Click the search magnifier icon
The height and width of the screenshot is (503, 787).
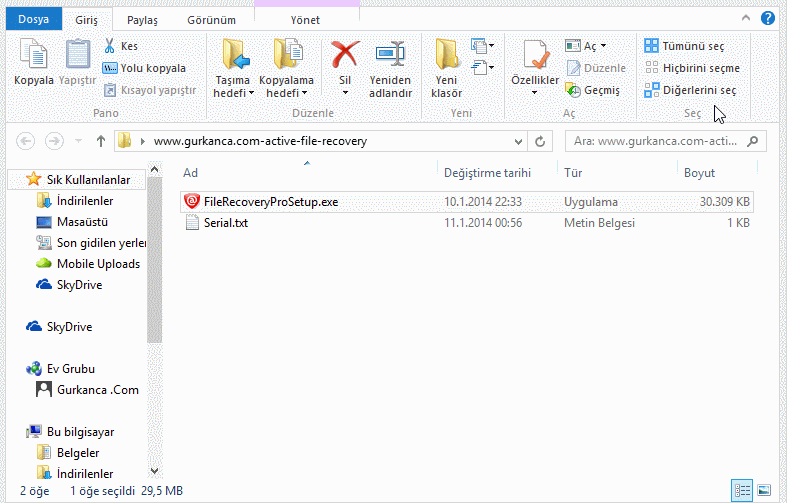pyautogui.click(x=752, y=141)
